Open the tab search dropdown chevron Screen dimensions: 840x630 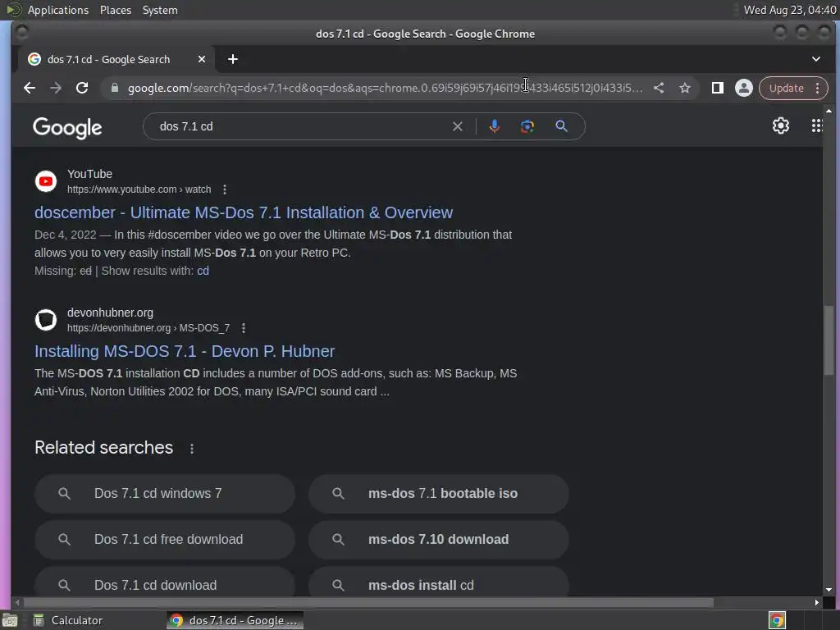point(816,59)
